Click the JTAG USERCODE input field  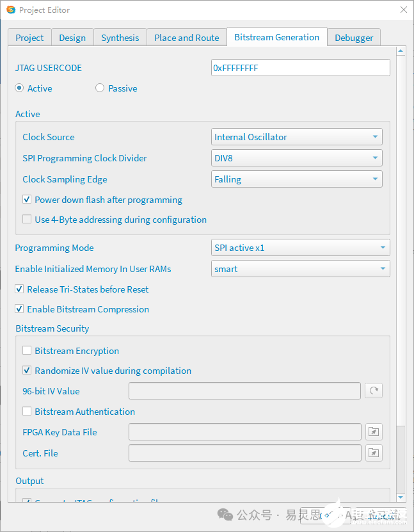point(301,68)
